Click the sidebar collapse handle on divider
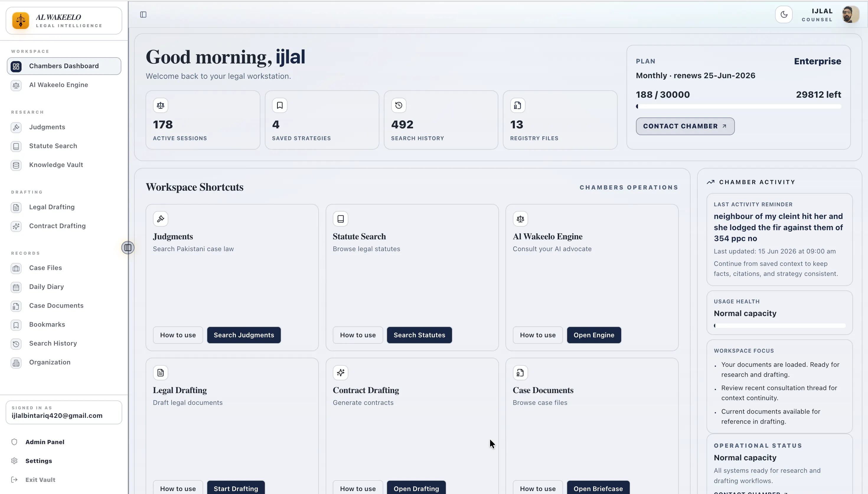The image size is (868, 494). [128, 248]
